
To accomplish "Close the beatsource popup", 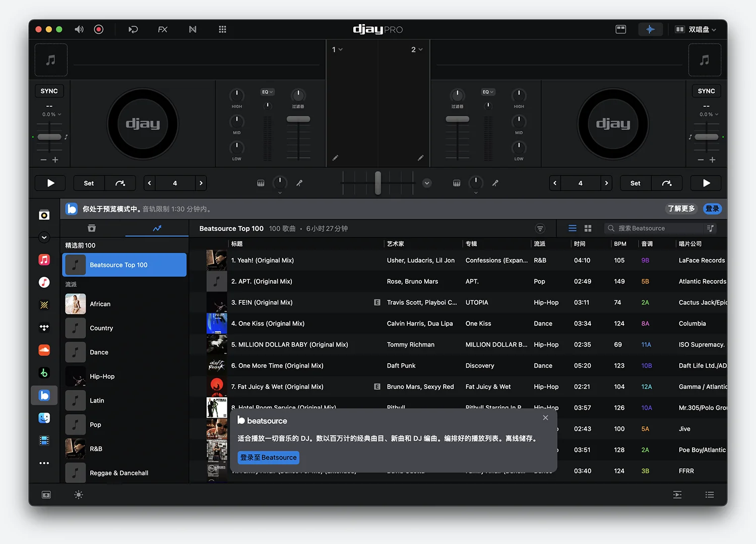I will click(x=545, y=418).
